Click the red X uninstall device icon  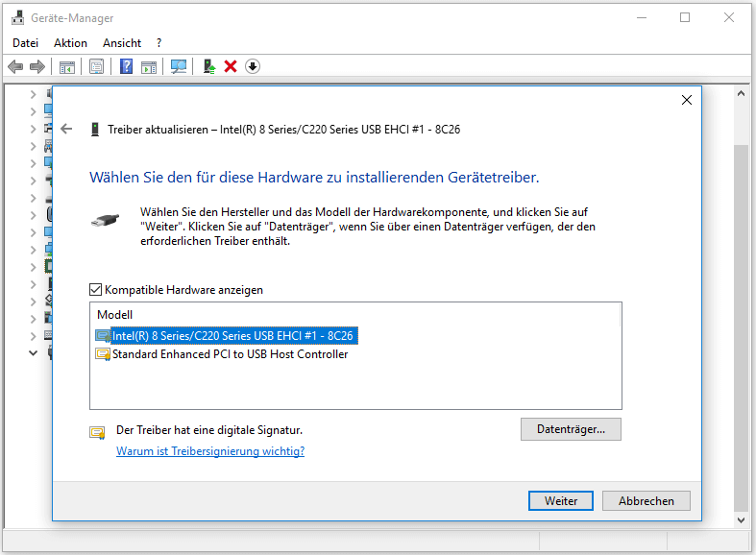pyautogui.click(x=231, y=66)
